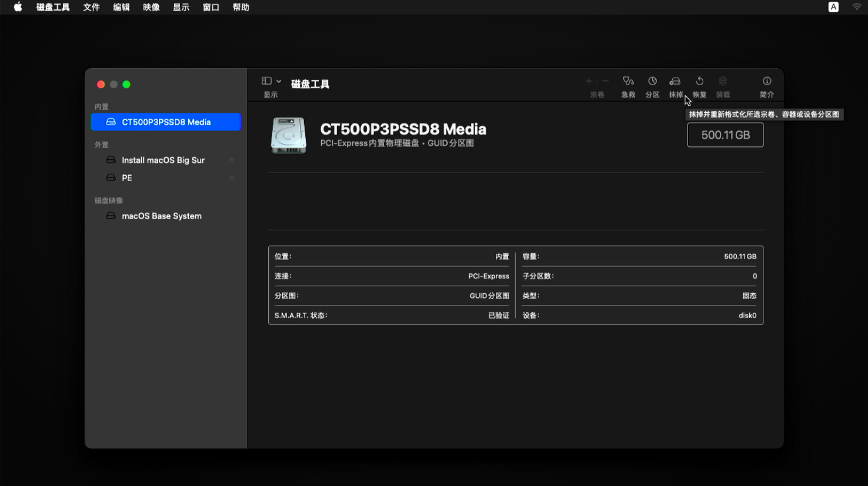Open the 简介 info panel
This screenshot has height=486, width=868.
[767, 87]
